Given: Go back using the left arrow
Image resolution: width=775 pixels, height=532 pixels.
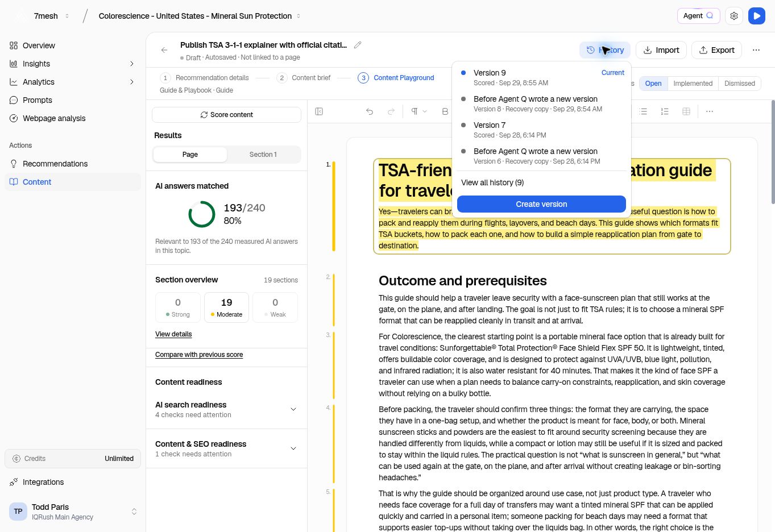Looking at the screenshot, I should [x=164, y=50].
